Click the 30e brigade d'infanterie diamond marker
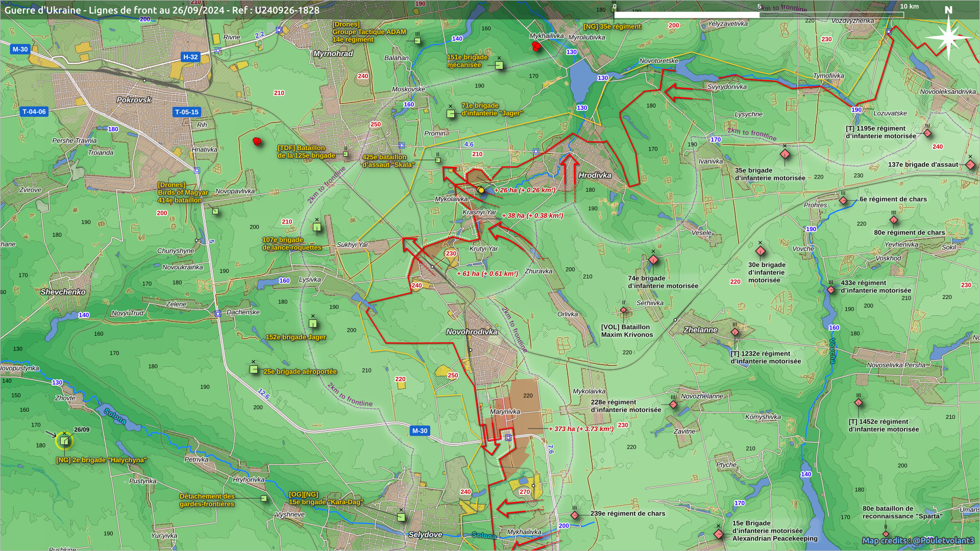This screenshot has width=980, height=551. (760, 251)
